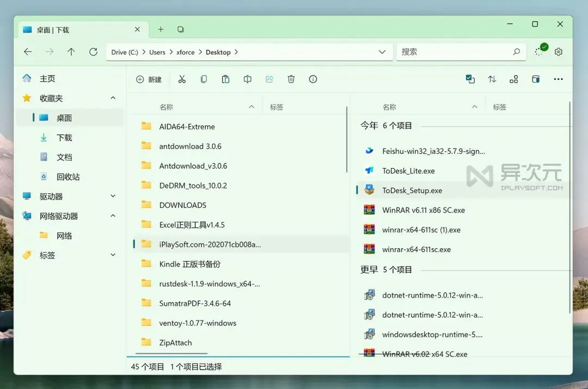Add a new tab with plus icon

point(161,29)
